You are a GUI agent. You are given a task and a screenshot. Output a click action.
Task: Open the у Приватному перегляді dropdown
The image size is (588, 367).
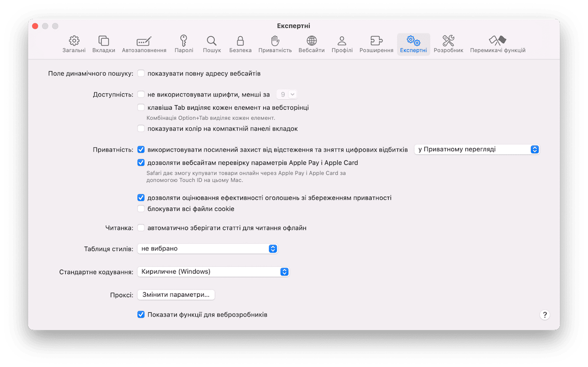click(476, 149)
